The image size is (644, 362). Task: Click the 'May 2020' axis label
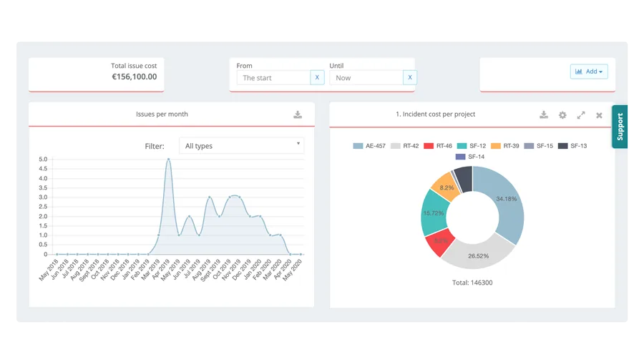coord(292,270)
